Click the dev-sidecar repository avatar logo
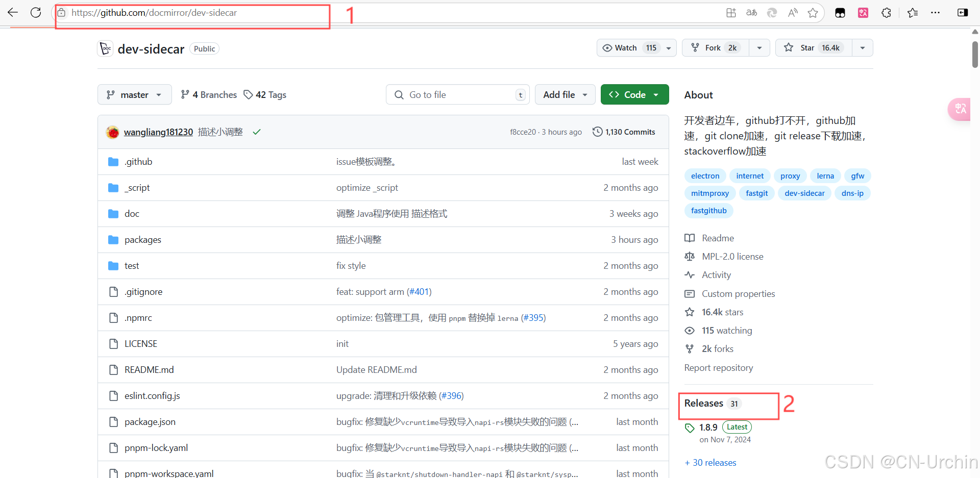Viewport: 980px width, 478px height. (105, 48)
